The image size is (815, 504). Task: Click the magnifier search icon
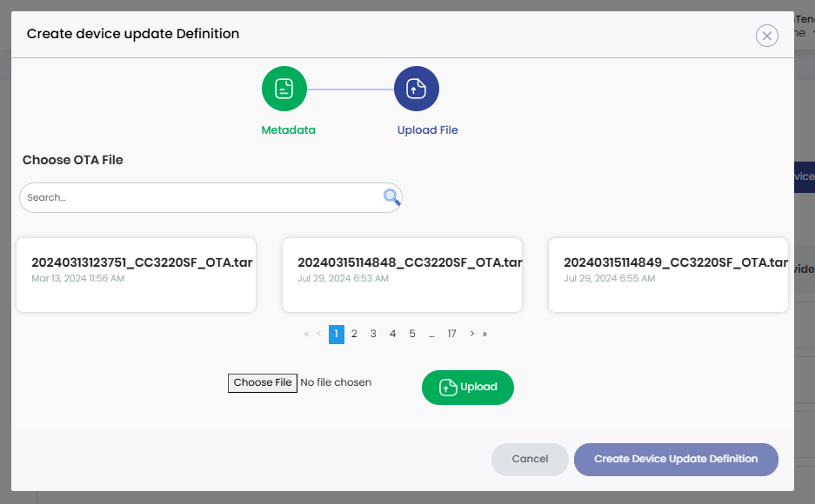click(391, 197)
